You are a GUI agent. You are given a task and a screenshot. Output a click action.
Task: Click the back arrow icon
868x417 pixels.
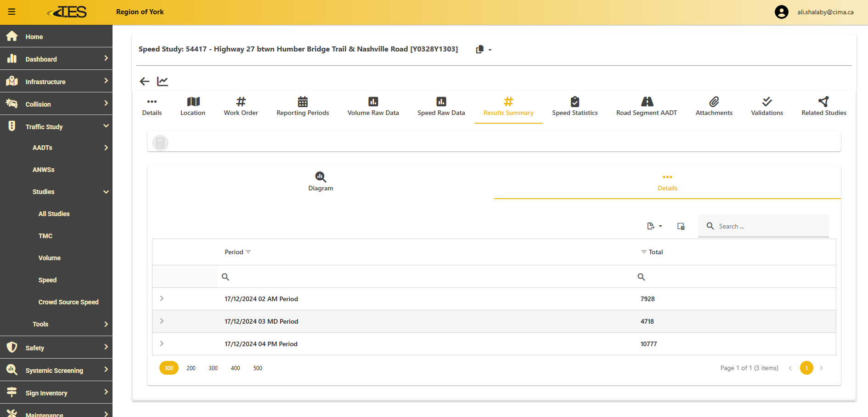[x=145, y=81]
